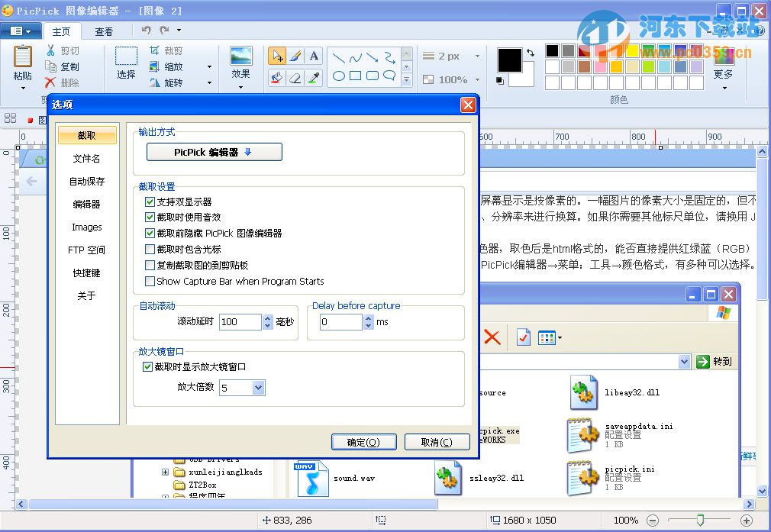Select the Brush tool
The image size is (771, 532).
coord(296,56)
